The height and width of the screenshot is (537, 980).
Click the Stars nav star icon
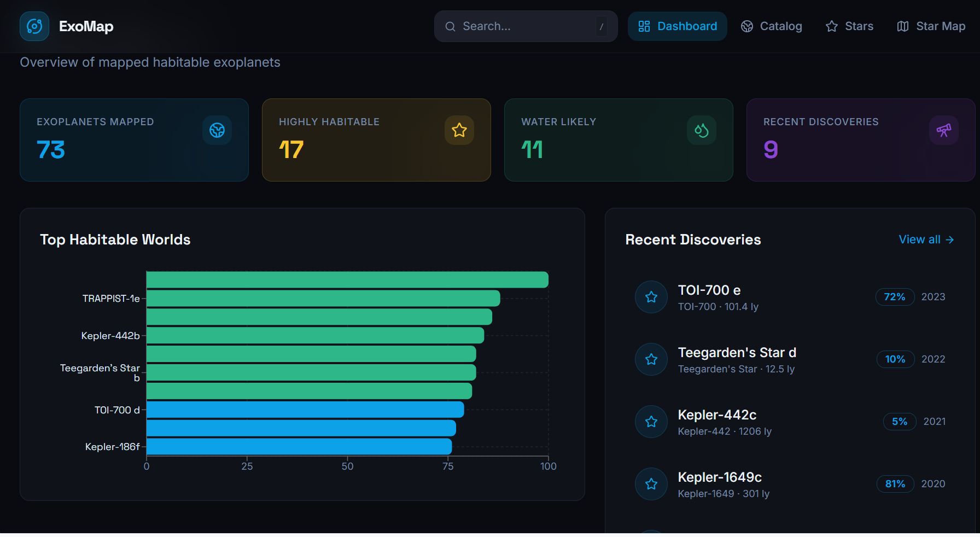coord(832,26)
